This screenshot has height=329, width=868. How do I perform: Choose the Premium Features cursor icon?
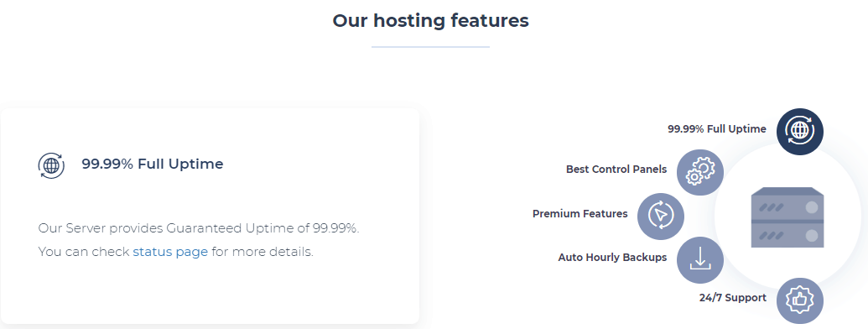click(x=660, y=216)
